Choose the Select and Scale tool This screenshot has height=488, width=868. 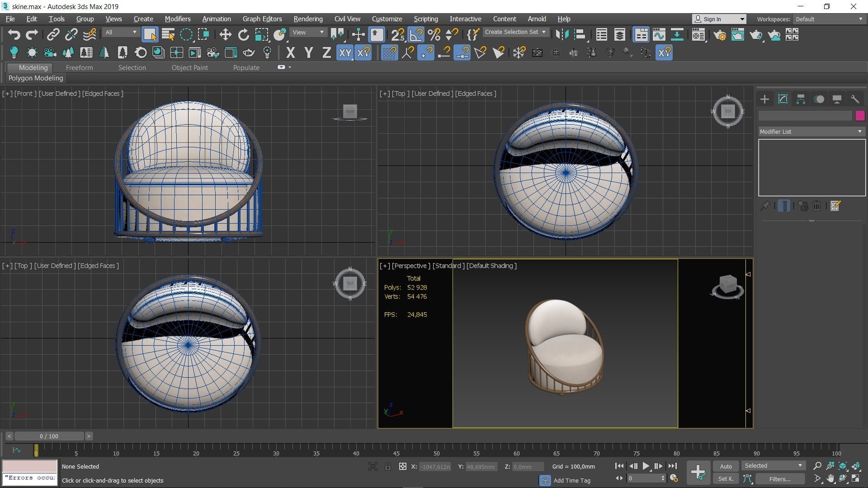tap(261, 35)
